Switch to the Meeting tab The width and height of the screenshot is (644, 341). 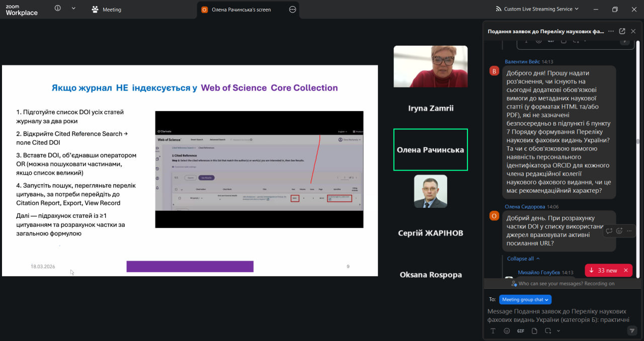point(107,10)
